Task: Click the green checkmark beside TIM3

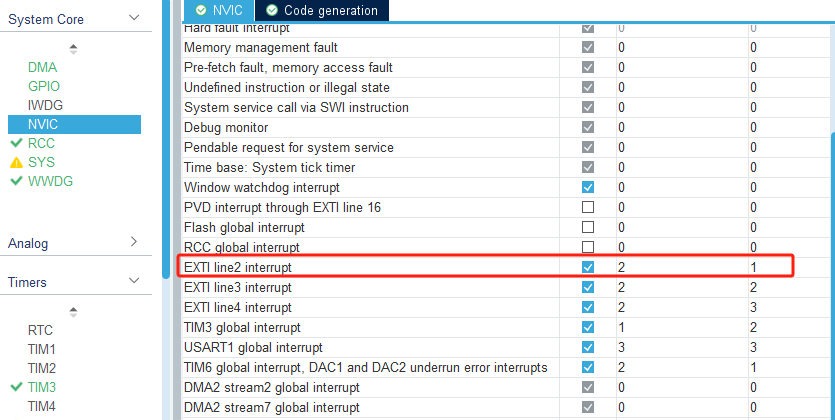Action: point(15,387)
